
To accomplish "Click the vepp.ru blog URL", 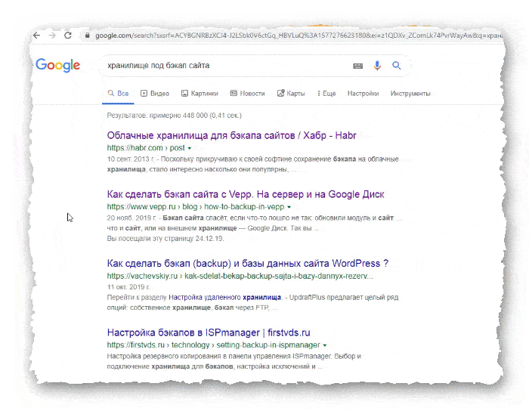I will [x=196, y=206].
